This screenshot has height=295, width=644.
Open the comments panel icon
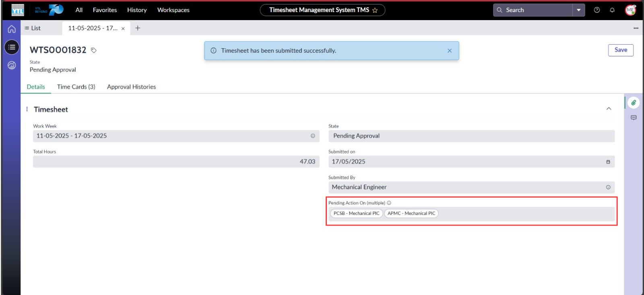[x=634, y=118]
